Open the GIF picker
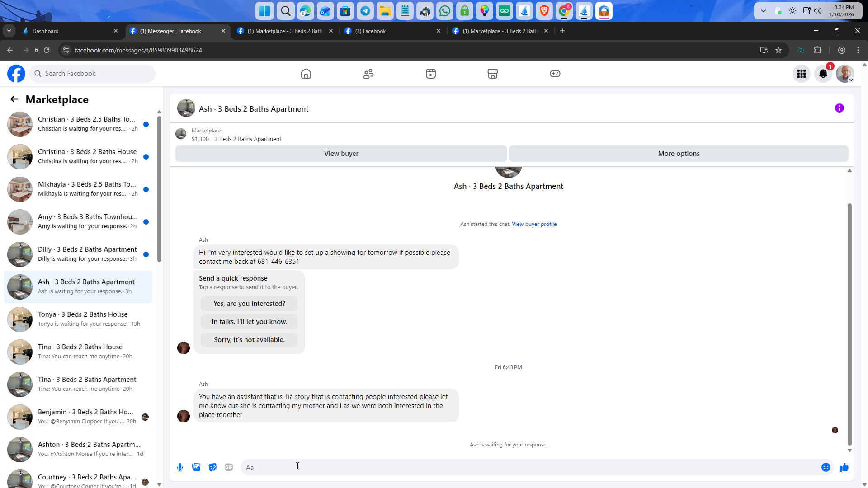 (229, 467)
